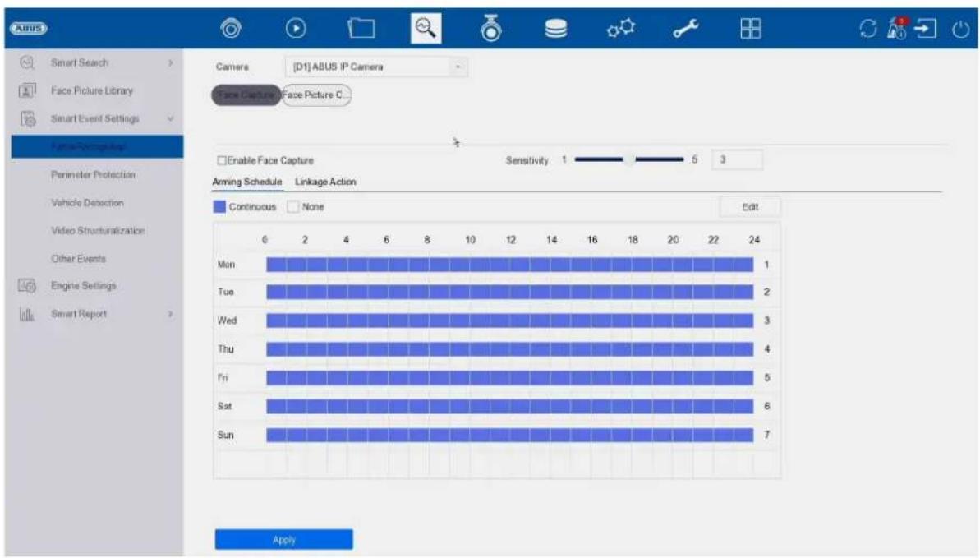Viewport: 980px width, 558px height.
Task: Open Engine Settings in sidebar
Action: click(x=84, y=286)
